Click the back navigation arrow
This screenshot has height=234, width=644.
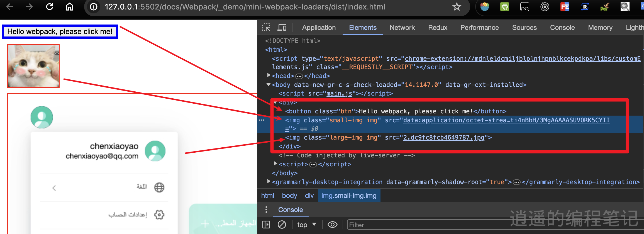tap(10, 7)
